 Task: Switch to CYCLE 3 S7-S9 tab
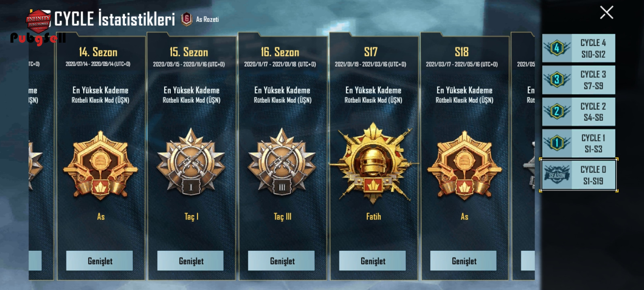tap(578, 80)
